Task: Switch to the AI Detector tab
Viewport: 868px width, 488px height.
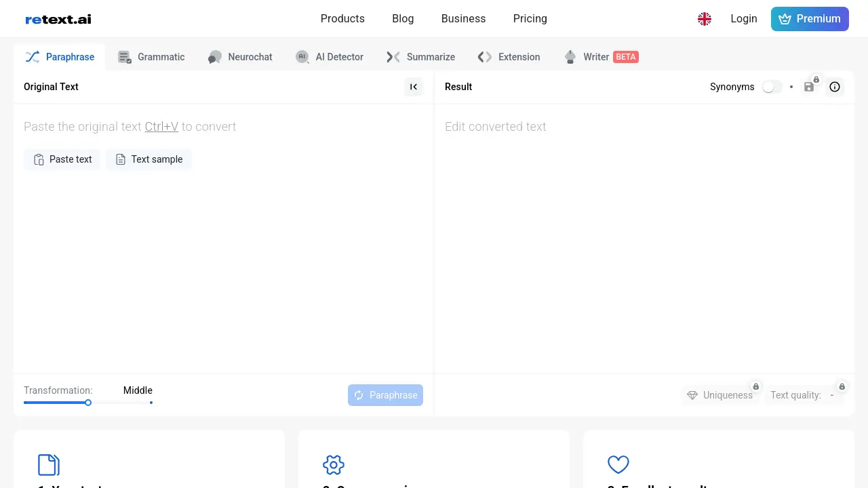Action: tap(330, 57)
